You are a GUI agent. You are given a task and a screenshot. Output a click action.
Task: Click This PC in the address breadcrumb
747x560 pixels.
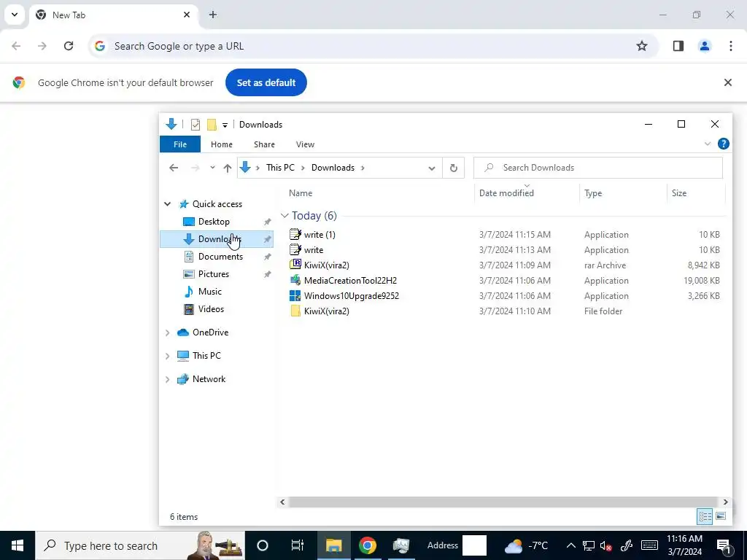pyautogui.click(x=280, y=168)
